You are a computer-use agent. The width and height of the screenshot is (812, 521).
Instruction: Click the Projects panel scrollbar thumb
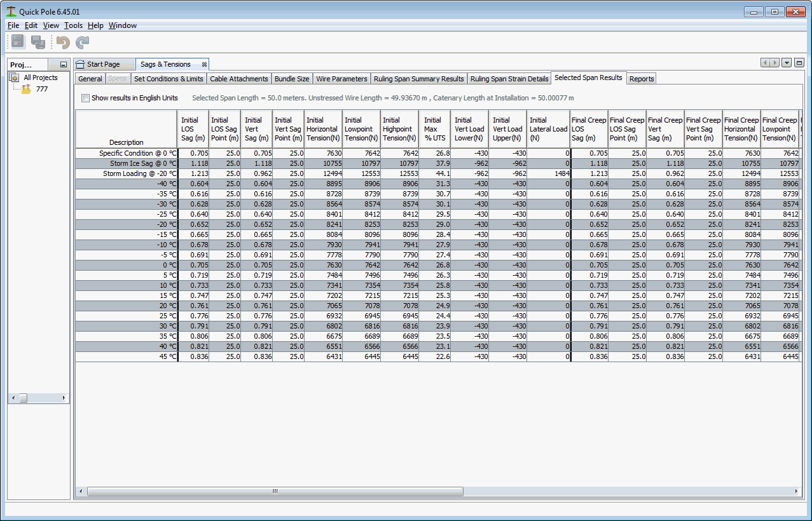23,398
